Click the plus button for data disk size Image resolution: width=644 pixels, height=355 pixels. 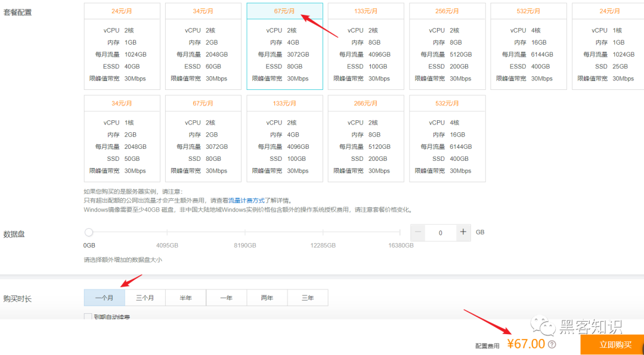tap(463, 232)
